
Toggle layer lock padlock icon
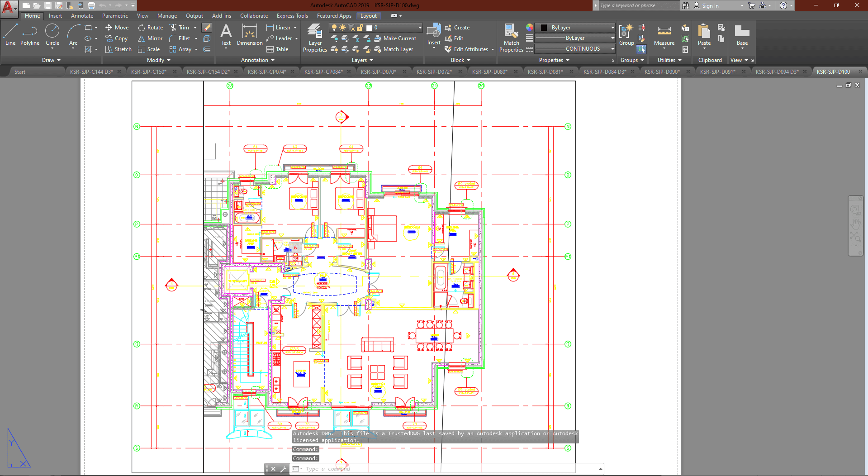tap(360, 28)
